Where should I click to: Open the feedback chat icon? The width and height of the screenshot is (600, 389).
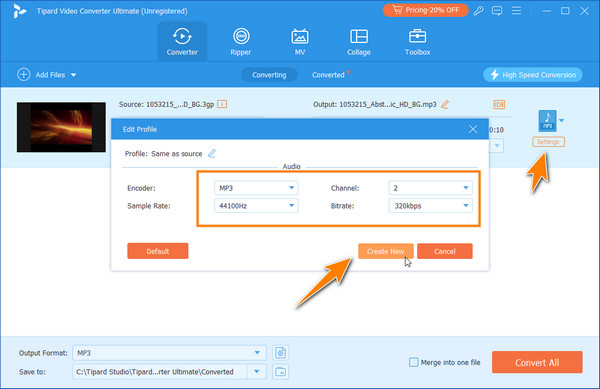pos(497,11)
